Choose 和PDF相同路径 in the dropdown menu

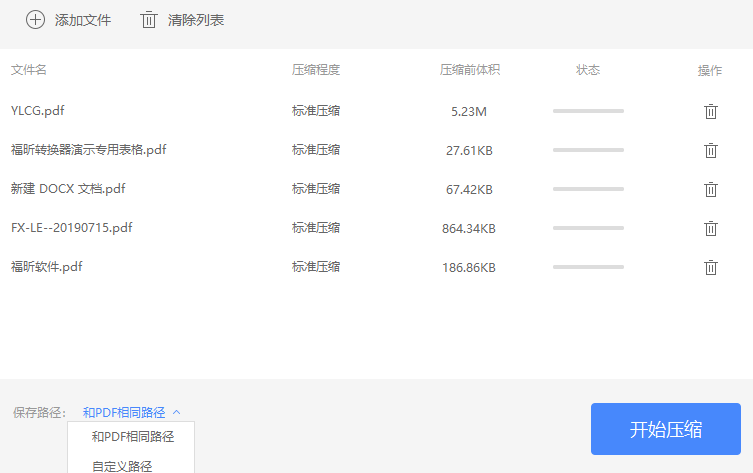(133, 437)
